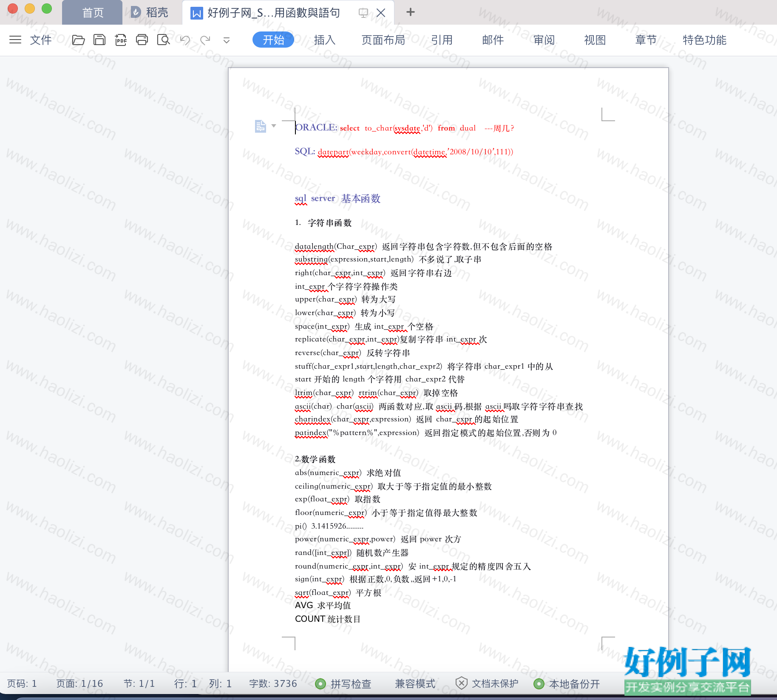Click the AVG 求平均值 line
The image size is (777, 700).
pos(323,606)
